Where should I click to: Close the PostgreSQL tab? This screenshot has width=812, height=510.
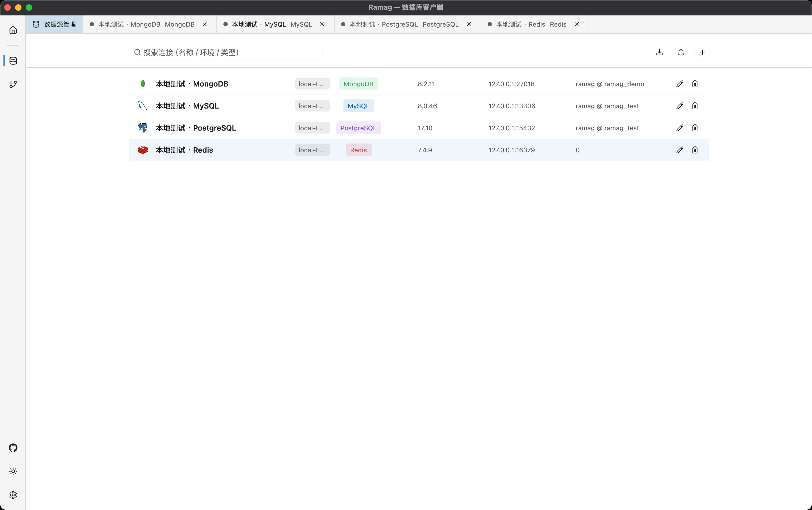click(469, 24)
